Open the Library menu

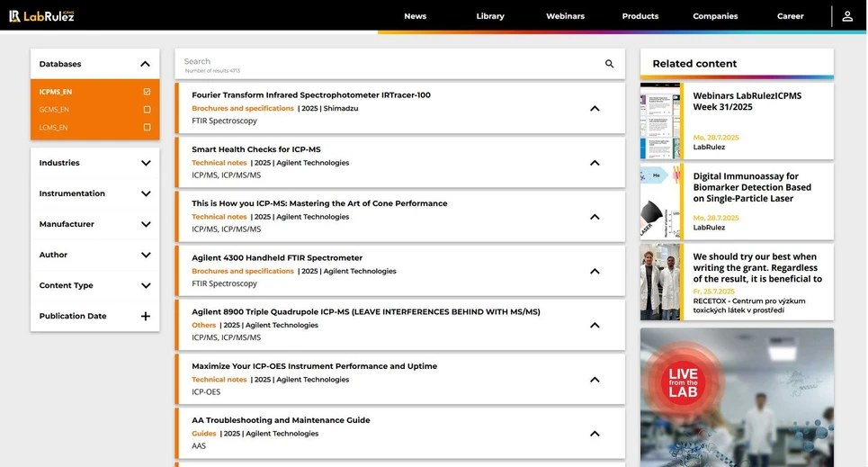(490, 16)
